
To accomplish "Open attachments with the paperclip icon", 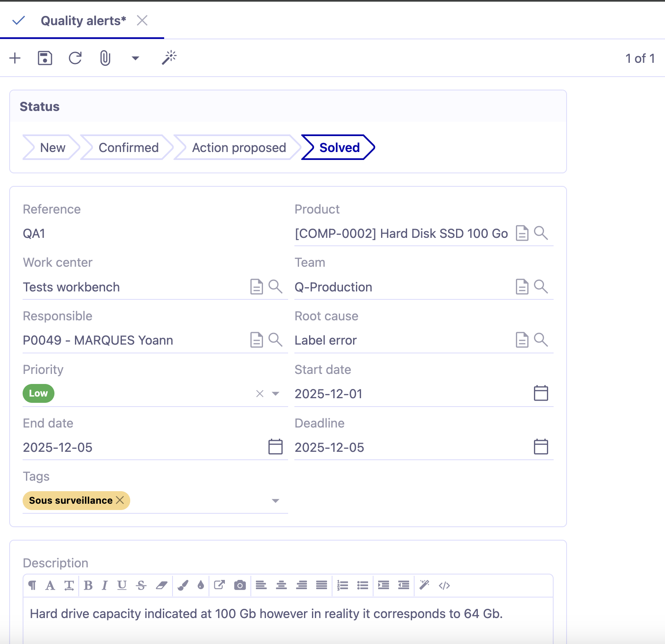I will tap(105, 58).
